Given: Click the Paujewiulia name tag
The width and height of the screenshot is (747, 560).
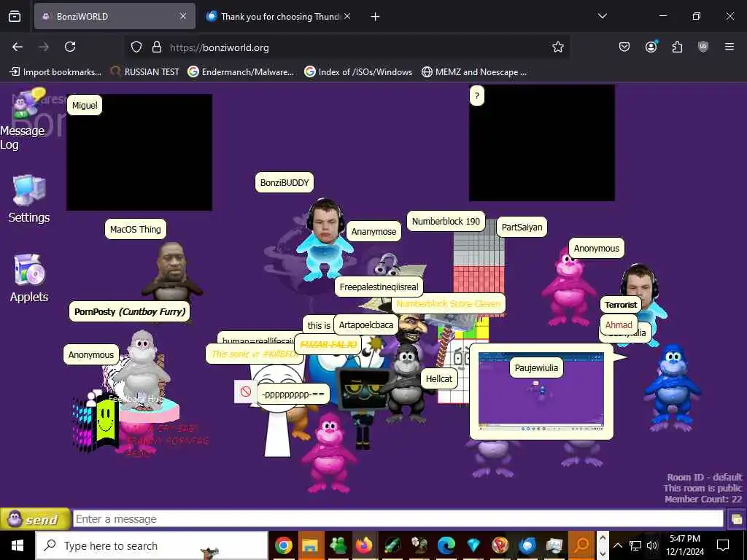Looking at the screenshot, I should [x=536, y=367].
